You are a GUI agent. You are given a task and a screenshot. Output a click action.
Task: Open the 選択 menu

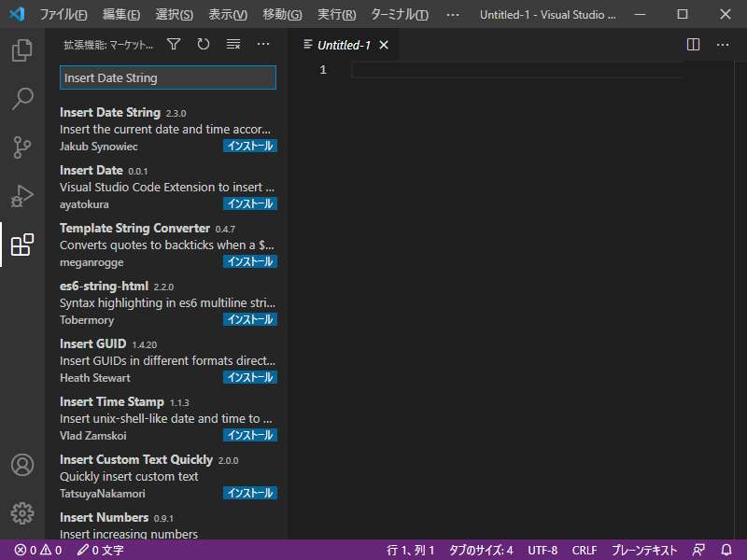[174, 14]
